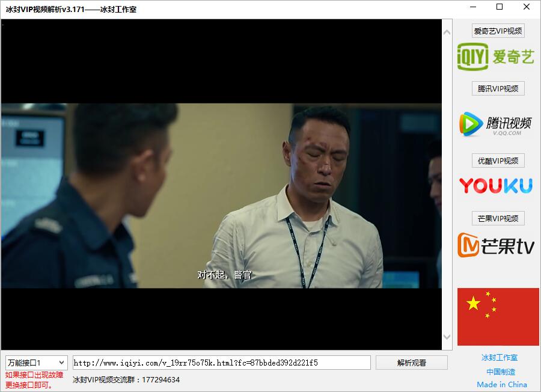Focus the iqiyi video URL field
The width and height of the screenshot is (541, 392).
click(221, 363)
